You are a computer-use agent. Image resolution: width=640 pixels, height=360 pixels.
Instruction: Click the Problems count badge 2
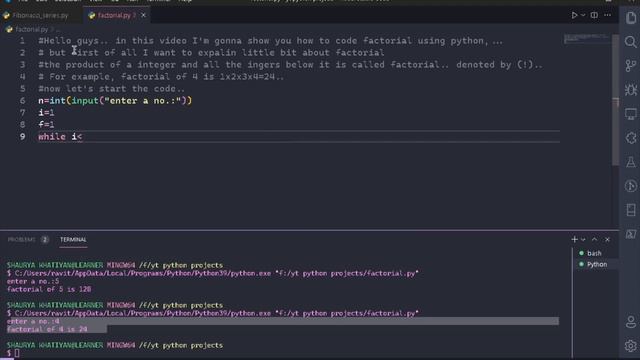45,240
